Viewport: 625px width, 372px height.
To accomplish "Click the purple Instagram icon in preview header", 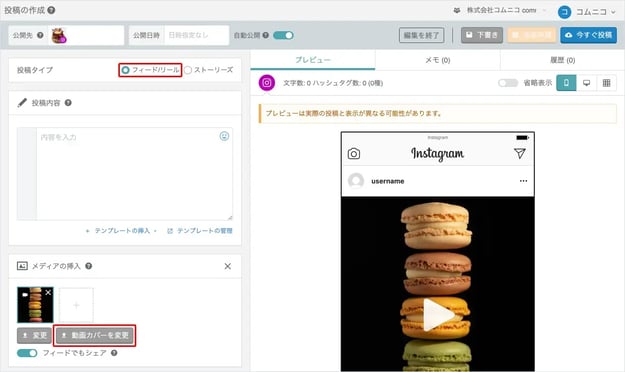I will click(267, 83).
